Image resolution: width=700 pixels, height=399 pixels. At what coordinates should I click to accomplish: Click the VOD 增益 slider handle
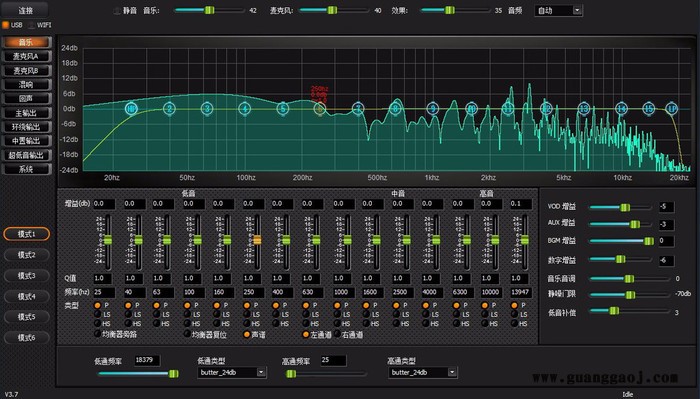(625, 208)
